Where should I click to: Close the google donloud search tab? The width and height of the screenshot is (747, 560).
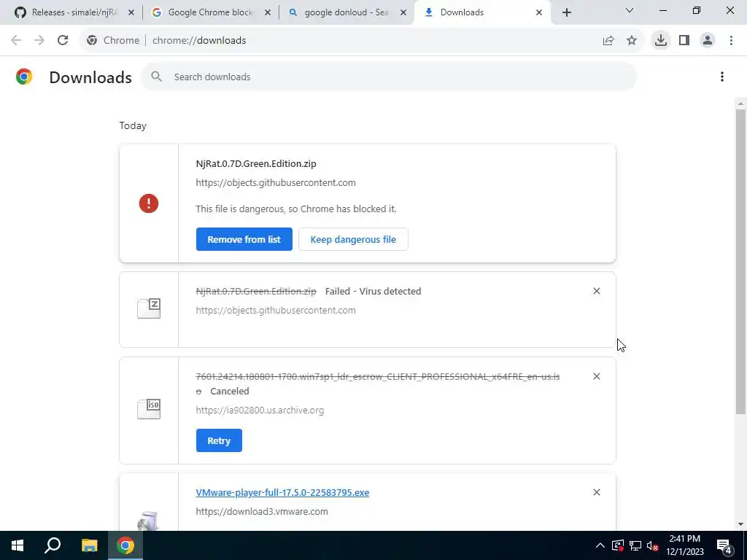click(x=403, y=12)
